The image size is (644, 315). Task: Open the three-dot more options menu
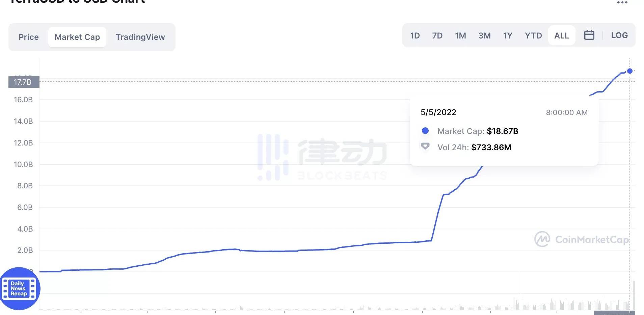tap(622, 2)
